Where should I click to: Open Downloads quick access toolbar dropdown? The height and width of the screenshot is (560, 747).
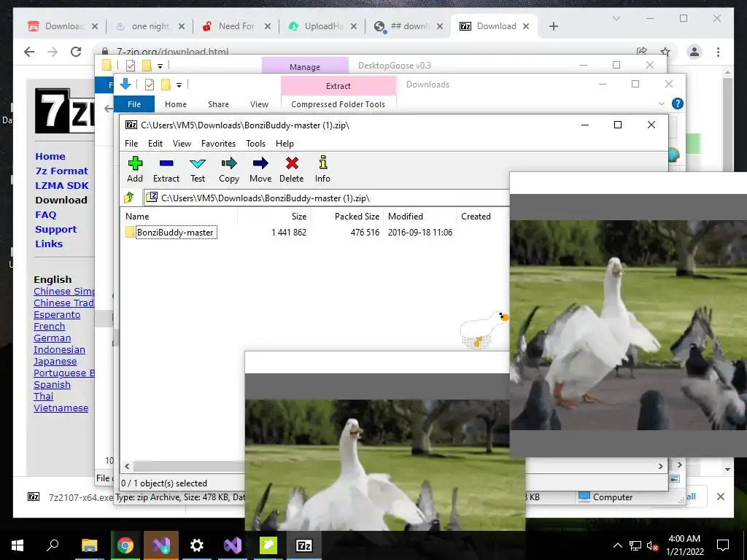179,85
